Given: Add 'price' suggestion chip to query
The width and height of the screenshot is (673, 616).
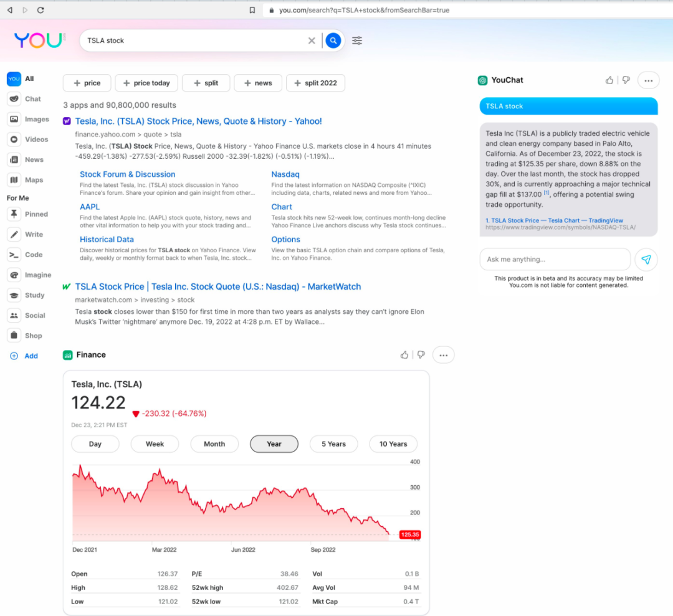Looking at the screenshot, I should [x=87, y=83].
